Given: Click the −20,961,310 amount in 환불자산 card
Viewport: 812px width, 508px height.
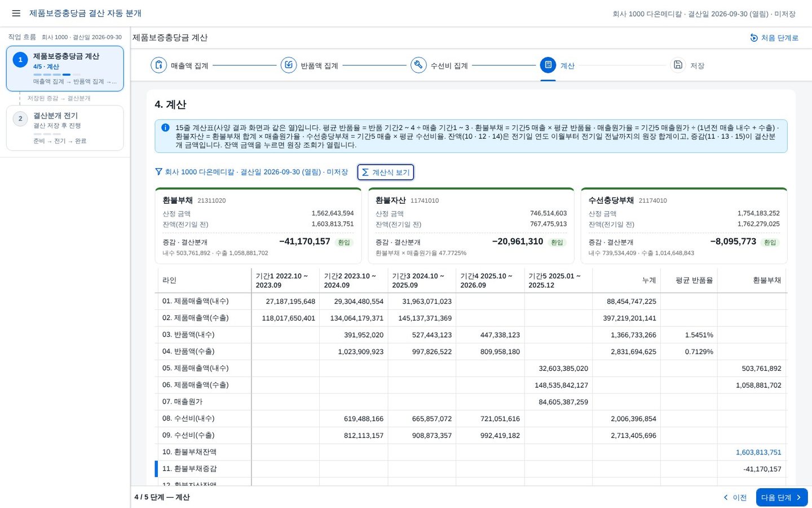Looking at the screenshot, I should pos(518,241).
